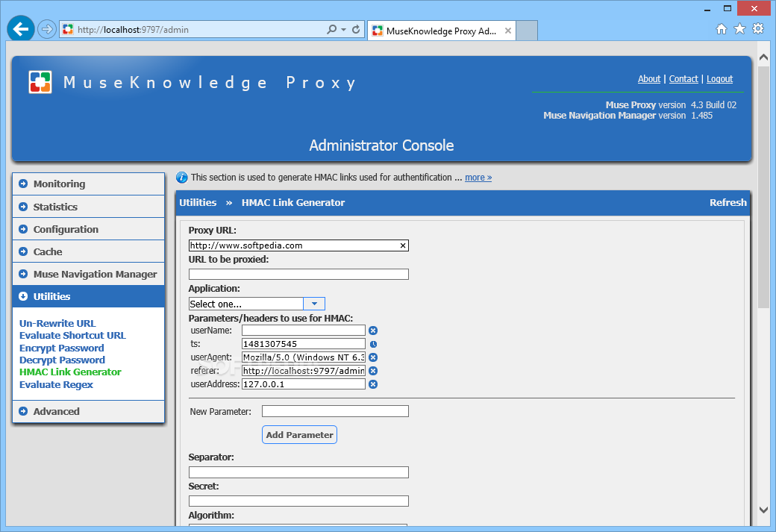Expand the Monitoring menu section
The width and height of the screenshot is (776, 532).
88,184
